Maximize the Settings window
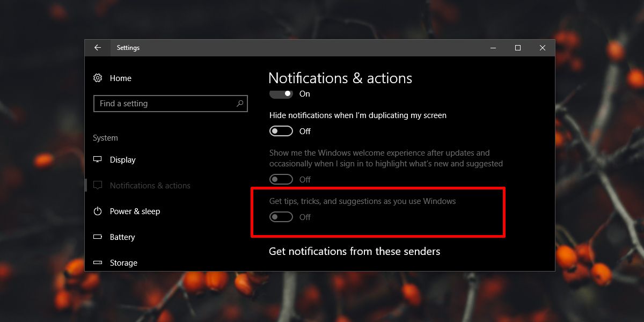Screen dimensions: 644x322 tap(518, 48)
